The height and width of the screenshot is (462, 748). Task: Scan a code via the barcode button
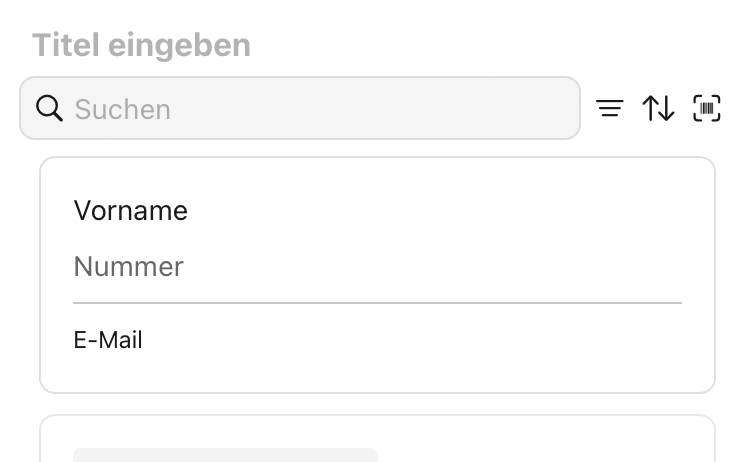click(x=707, y=108)
